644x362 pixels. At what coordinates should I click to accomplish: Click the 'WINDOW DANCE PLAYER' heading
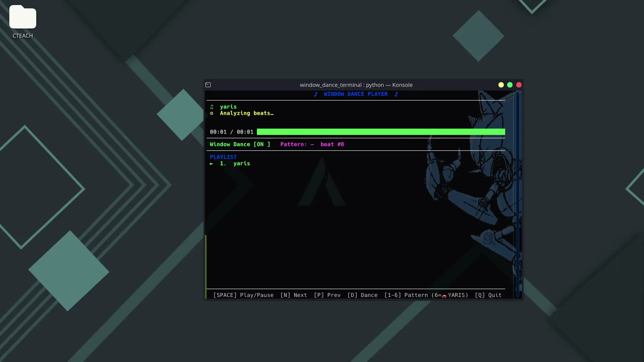[356, 94]
